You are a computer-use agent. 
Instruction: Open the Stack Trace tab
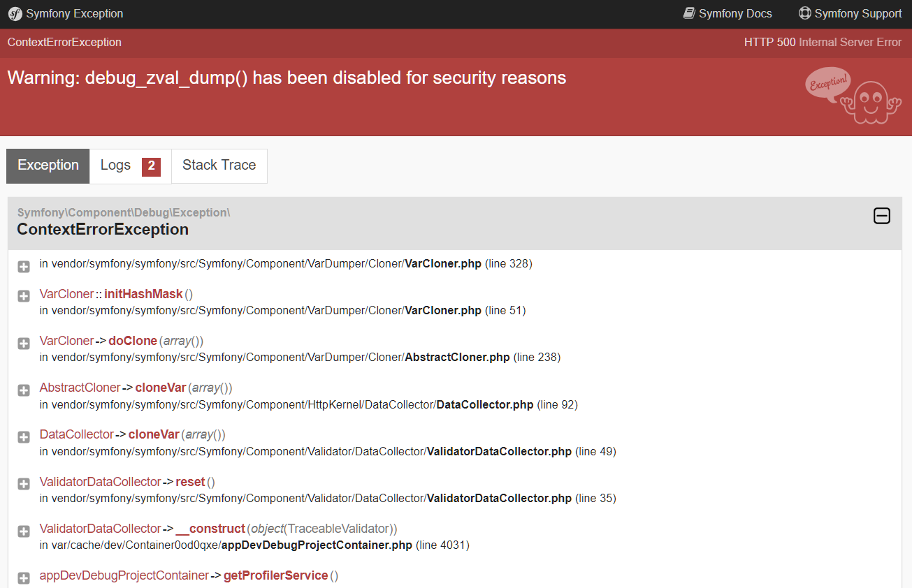coord(219,166)
